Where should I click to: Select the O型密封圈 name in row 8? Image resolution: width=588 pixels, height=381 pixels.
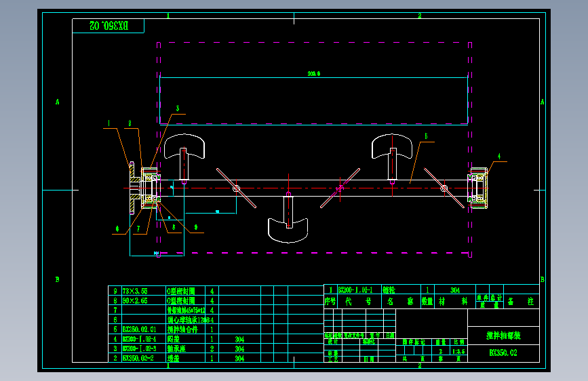click(x=181, y=301)
